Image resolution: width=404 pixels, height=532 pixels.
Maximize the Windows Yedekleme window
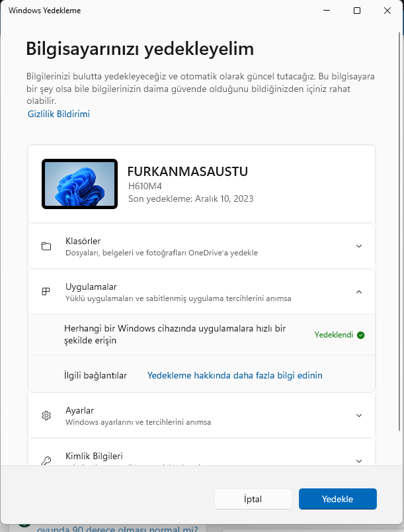tap(357, 11)
